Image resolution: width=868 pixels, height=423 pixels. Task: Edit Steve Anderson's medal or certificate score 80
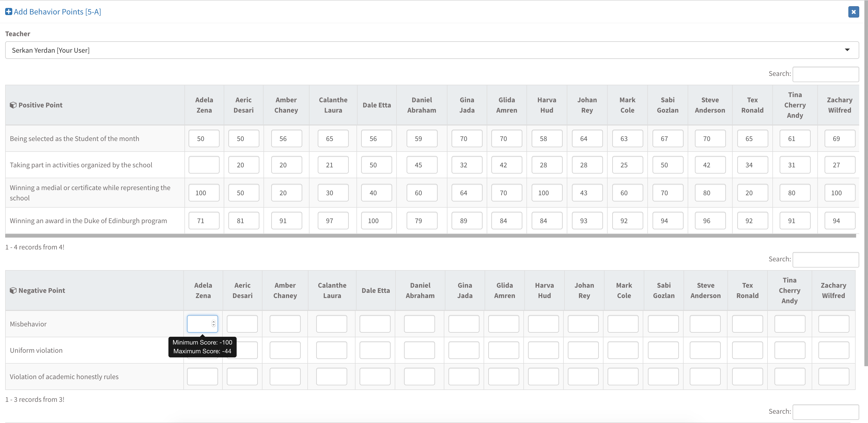[x=710, y=193]
